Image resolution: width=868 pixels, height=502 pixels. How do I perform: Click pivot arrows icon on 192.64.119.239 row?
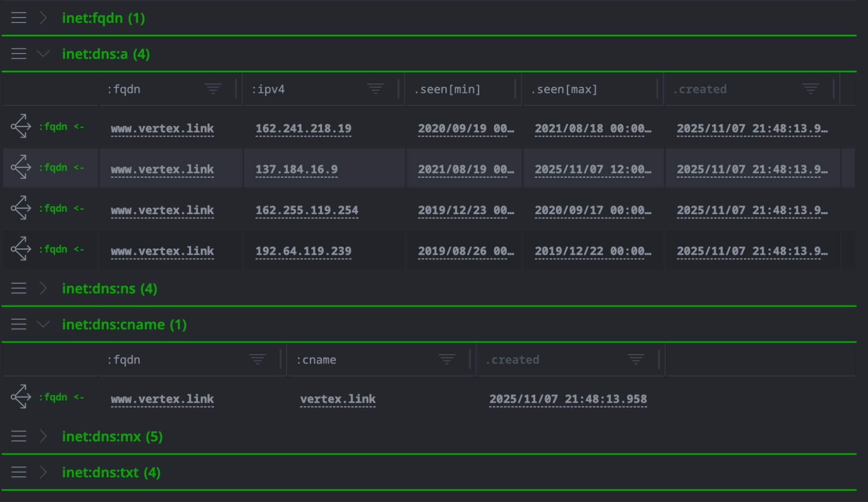click(x=21, y=249)
